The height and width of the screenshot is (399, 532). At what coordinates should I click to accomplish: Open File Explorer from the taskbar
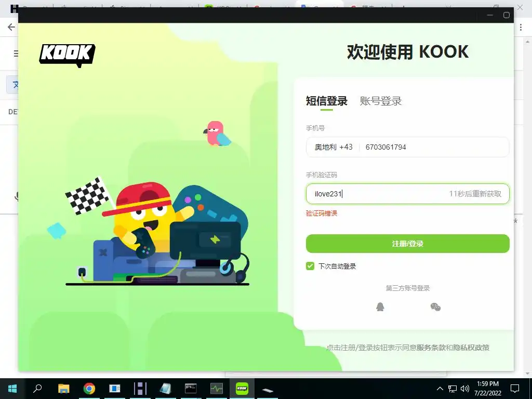click(63, 389)
